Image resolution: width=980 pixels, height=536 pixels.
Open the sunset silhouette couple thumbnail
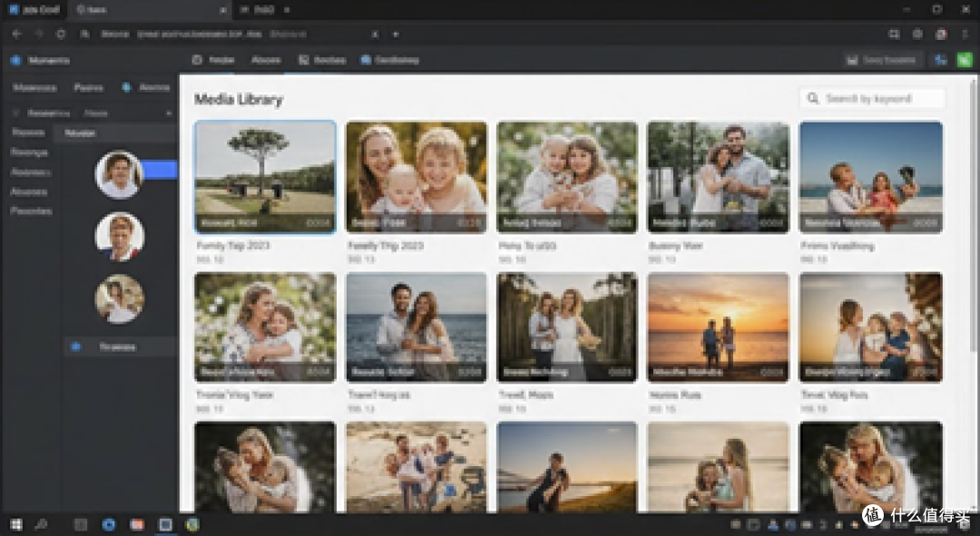(x=718, y=326)
